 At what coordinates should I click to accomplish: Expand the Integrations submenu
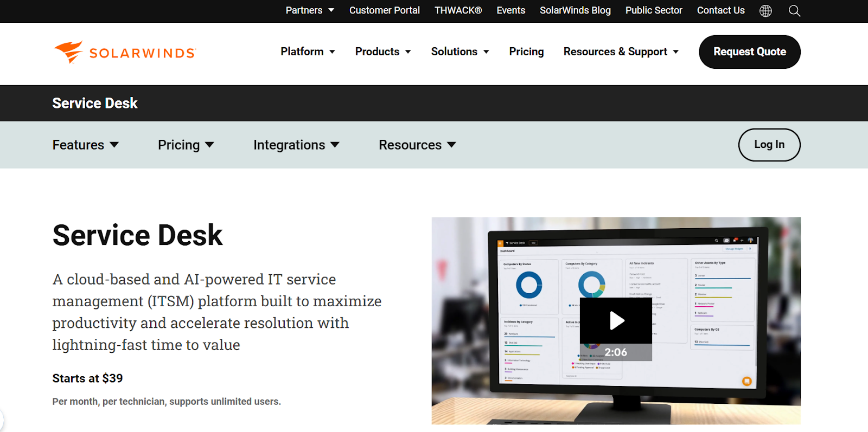296,145
